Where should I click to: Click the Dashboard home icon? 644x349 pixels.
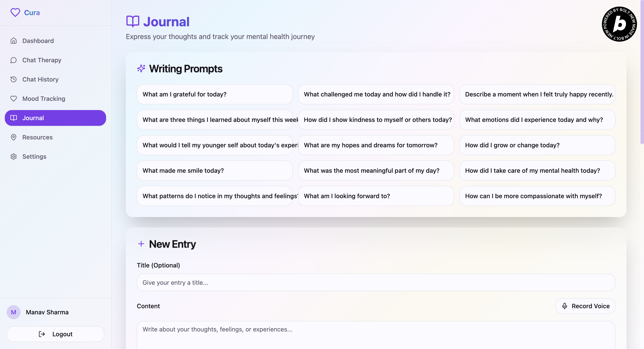[x=14, y=41]
